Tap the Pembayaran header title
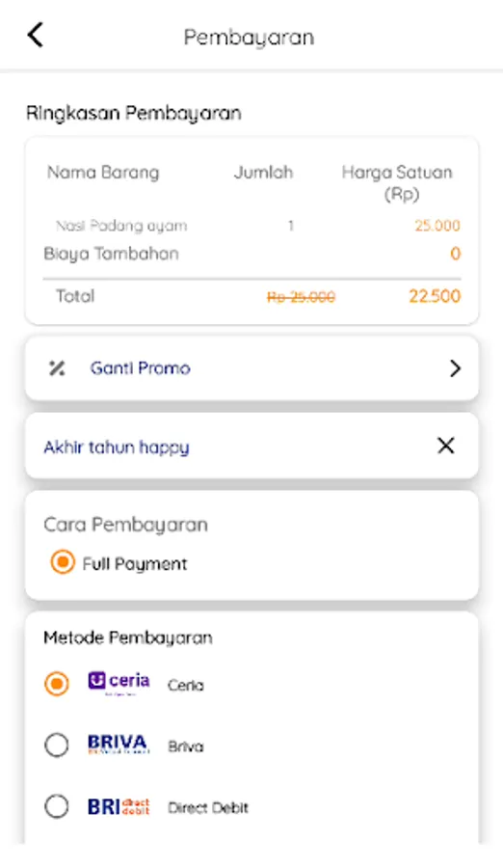This screenshot has width=503, height=868. click(x=249, y=38)
